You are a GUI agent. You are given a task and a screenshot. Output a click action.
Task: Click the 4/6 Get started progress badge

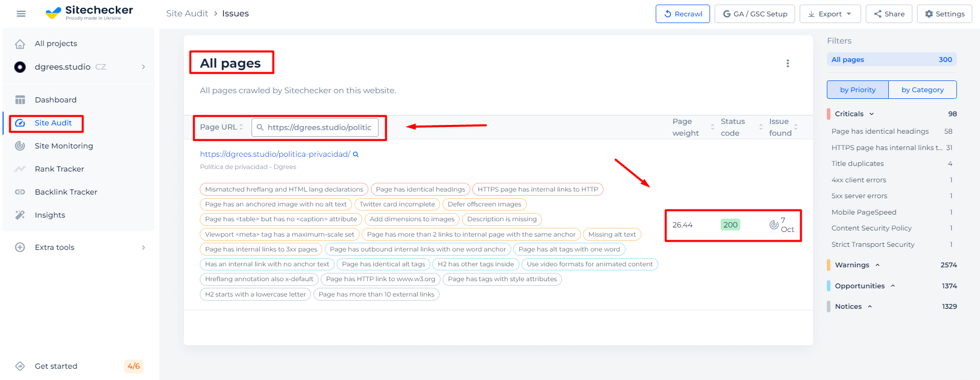(x=134, y=366)
